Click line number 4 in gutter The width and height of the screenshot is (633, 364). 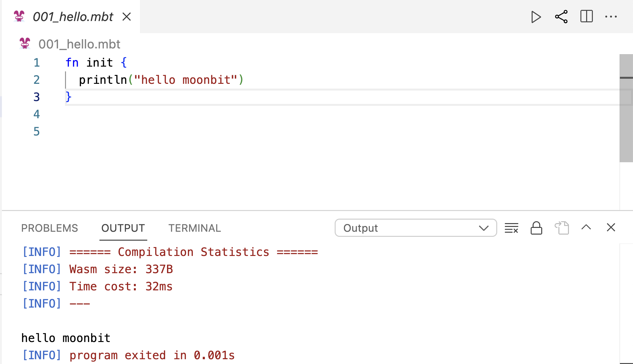[37, 114]
